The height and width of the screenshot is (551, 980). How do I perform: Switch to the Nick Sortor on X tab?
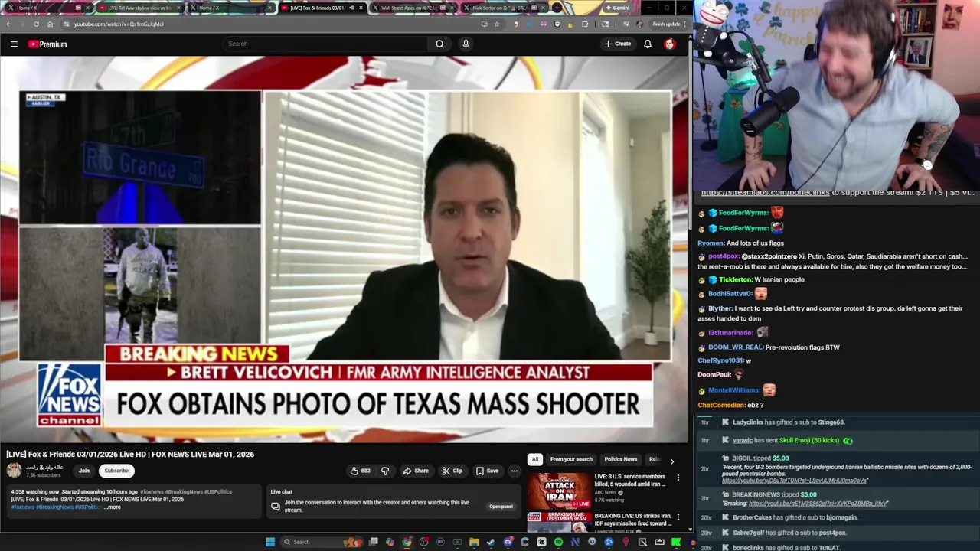pos(504,8)
